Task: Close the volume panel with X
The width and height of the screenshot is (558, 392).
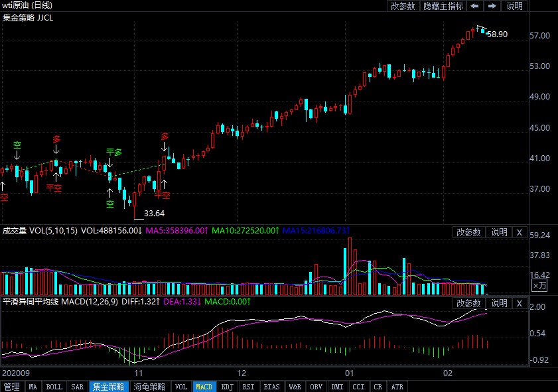Action: (x=520, y=232)
